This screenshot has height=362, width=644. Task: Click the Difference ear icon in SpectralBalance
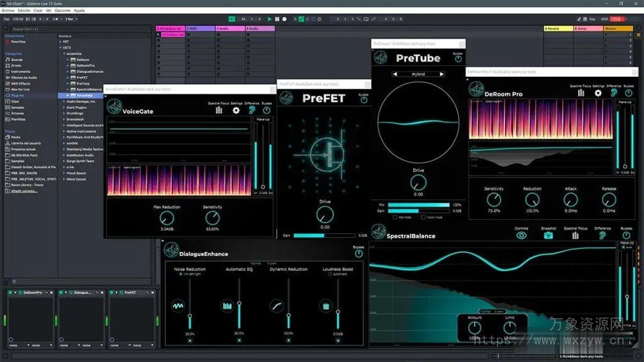pyautogui.click(x=602, y=234)
